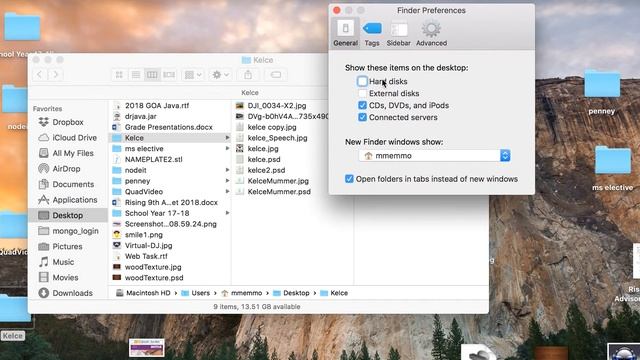Uncheck CDs, DVDs, and iPods

tap(362, 105)
